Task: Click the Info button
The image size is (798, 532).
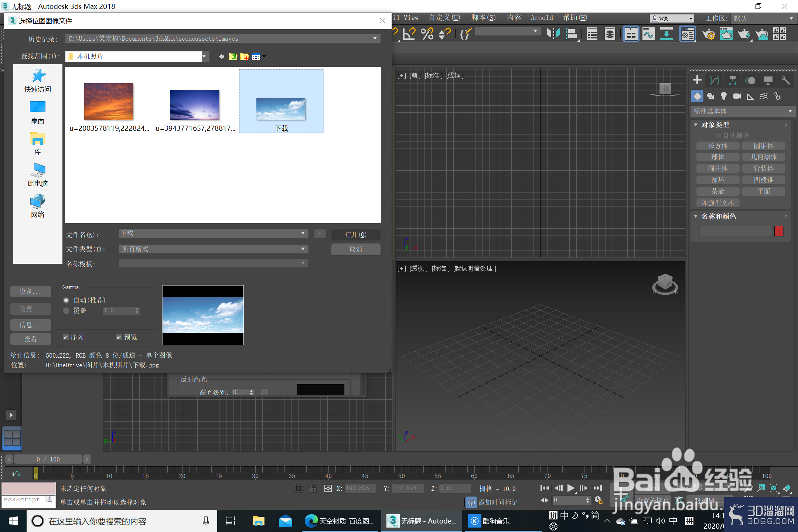Action: click(x=31, y=325)
